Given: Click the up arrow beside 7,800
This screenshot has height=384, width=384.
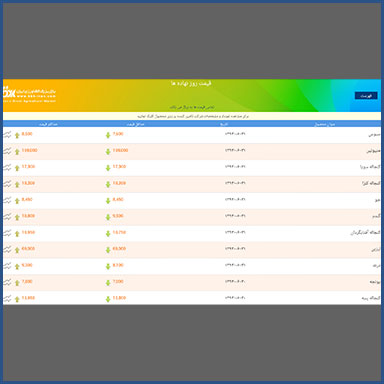Looking at the screenshot, I should 17,283.
